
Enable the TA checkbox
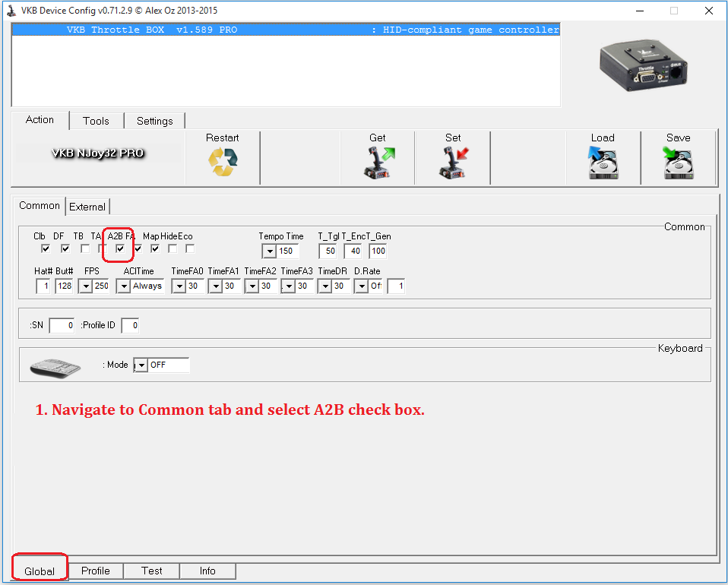click(102, 249)
